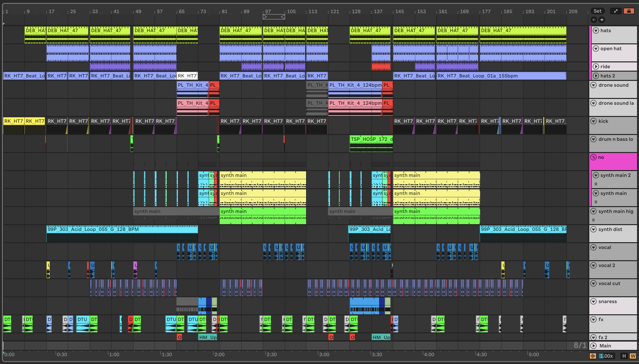Expand the hats 2 track
Image resolution: width=639 pixels, height=364 pixels.
coord(596,76)
